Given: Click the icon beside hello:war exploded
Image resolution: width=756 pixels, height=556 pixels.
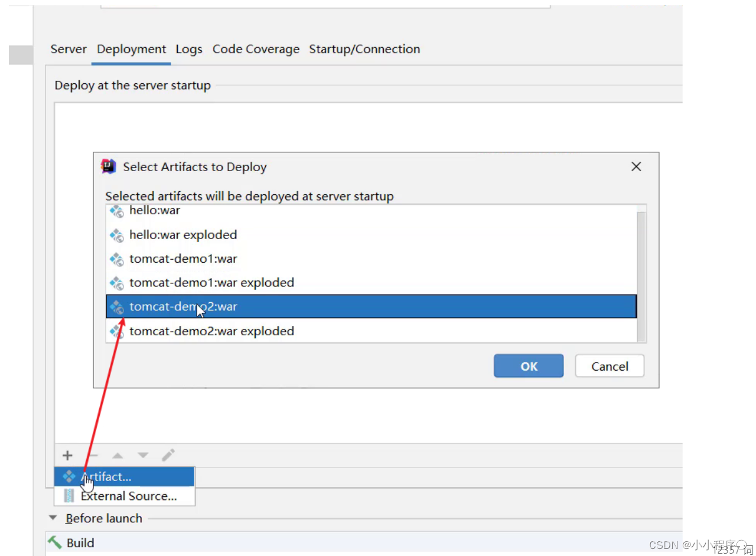Looking at the screenshot, I should (x=117, y=236).
